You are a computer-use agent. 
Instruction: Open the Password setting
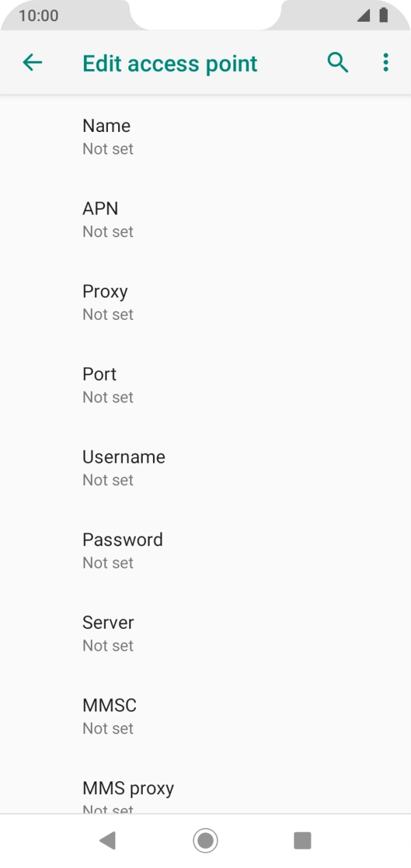tap(205, 550)
